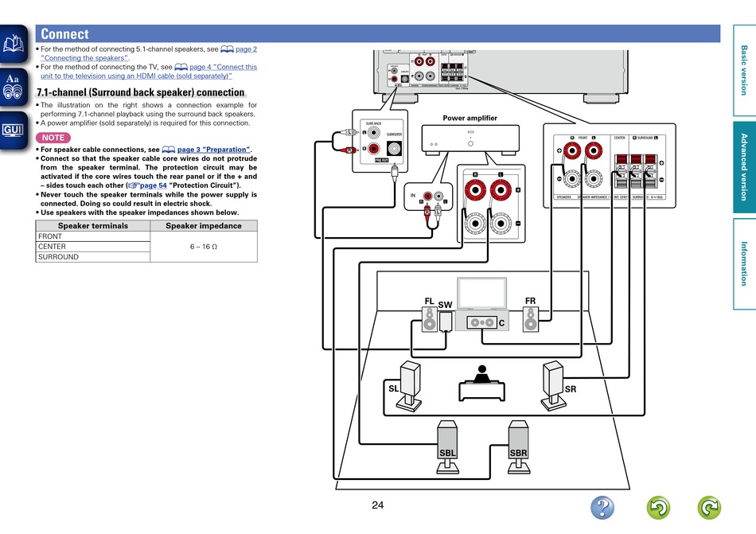Screen dimensions: 756x534
Task: Click the listener on sofa icon
Action: 481,383
